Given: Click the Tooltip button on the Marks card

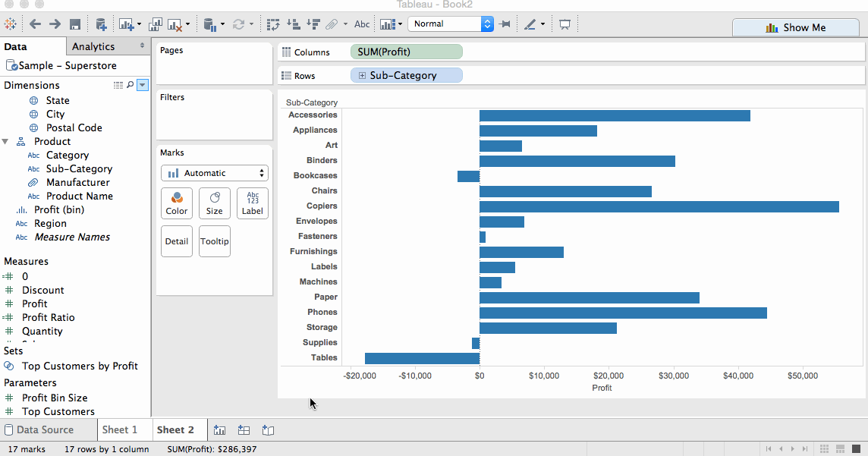Looking at the screenshot, I should click(214, 241).
